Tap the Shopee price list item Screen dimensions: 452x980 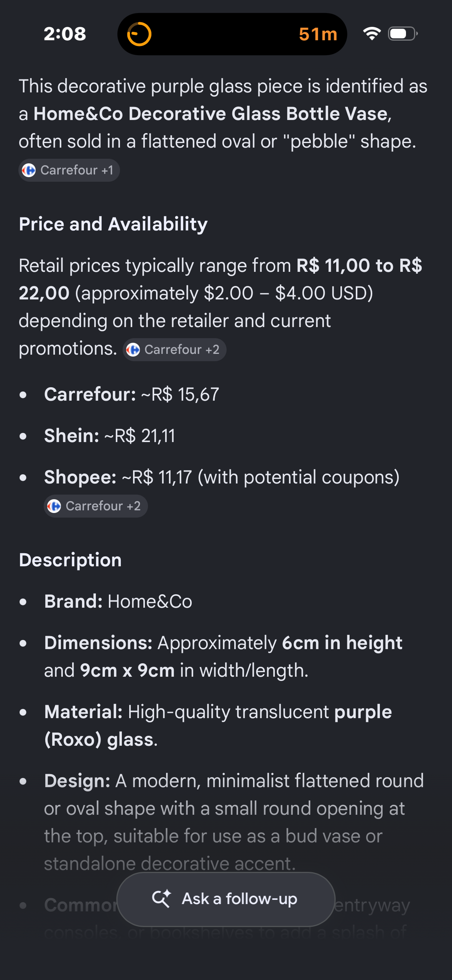(222, 477)
